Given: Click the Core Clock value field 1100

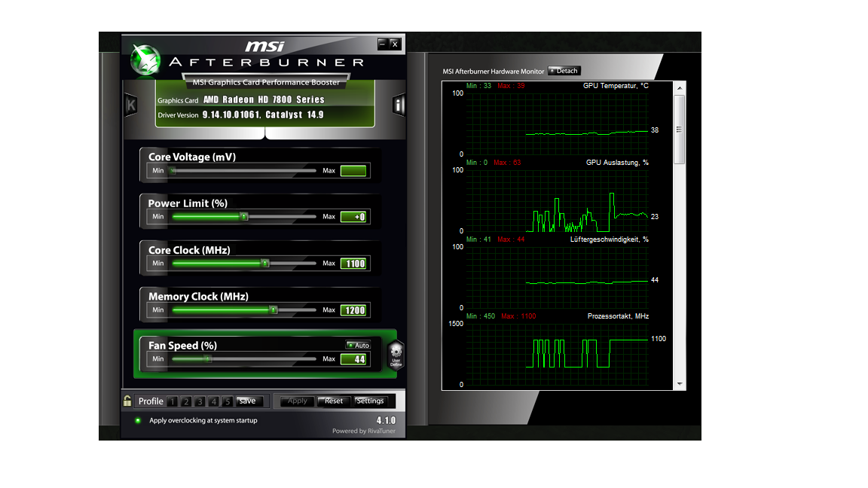Looking at the screenshot, I should click(353, 264).
